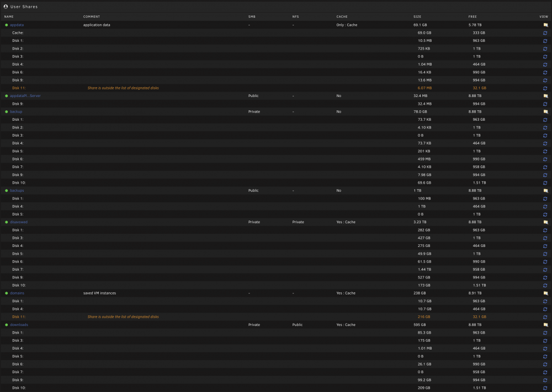Click the User Shares header icon

click(6, 6)
